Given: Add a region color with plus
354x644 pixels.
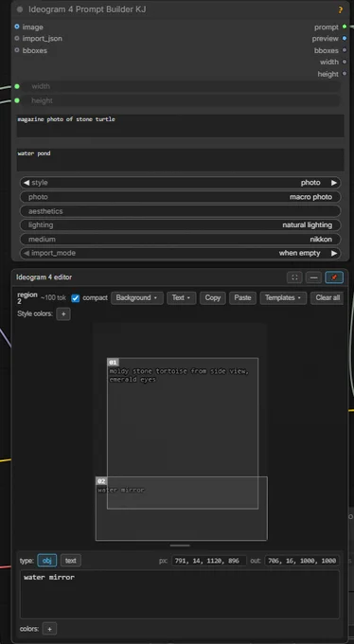Looking at the screenshot, I should point(49,629).
